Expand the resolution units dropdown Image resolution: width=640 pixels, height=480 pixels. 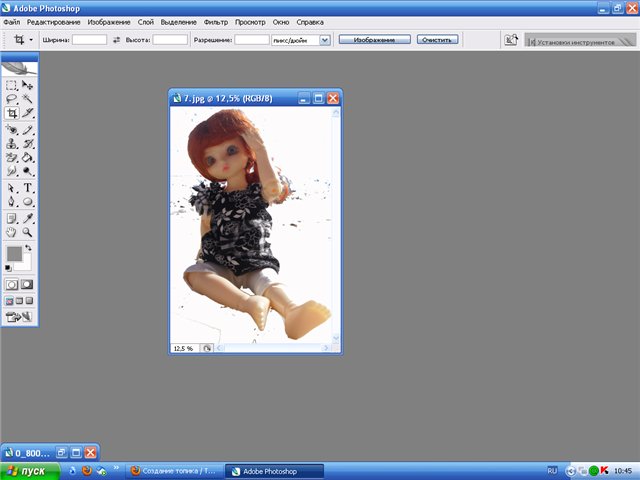[x=325, y=40]
